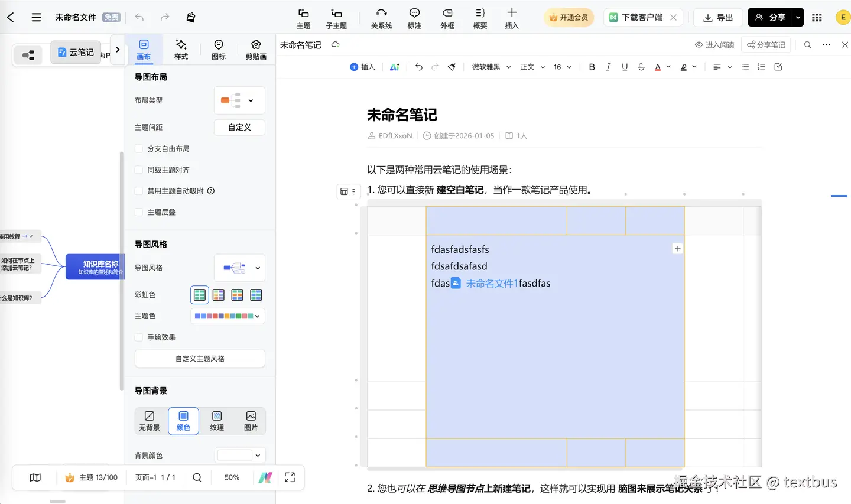851x504 pixels.
Task: Redo the mind map action
Action: (165, 17)
